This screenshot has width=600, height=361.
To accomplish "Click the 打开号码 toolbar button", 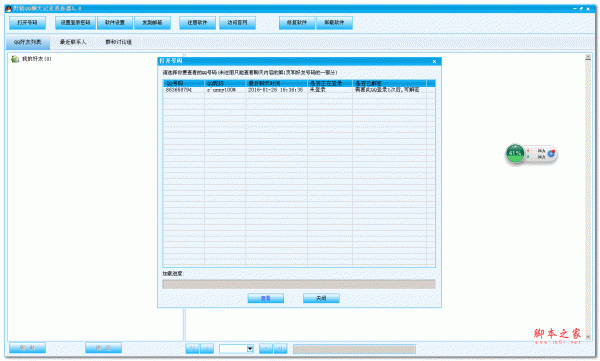I will [x=27, y=23].
